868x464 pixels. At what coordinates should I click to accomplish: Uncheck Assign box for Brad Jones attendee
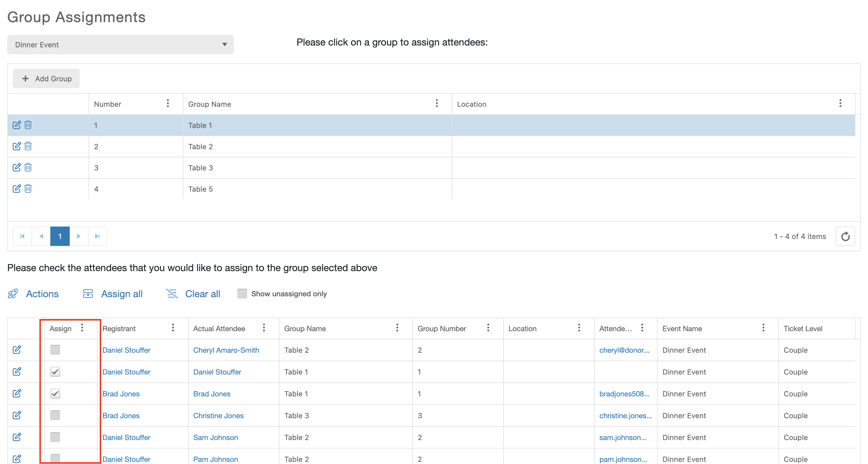55,394
